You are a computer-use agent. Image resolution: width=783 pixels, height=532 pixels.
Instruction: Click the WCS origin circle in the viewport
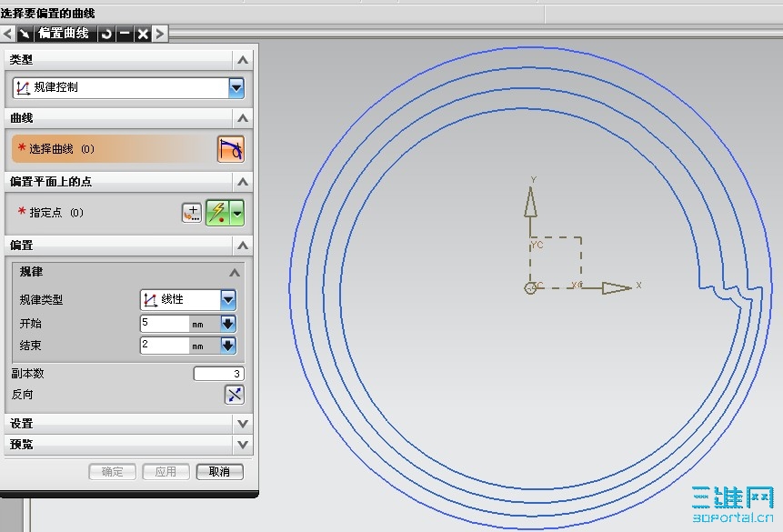530,288
